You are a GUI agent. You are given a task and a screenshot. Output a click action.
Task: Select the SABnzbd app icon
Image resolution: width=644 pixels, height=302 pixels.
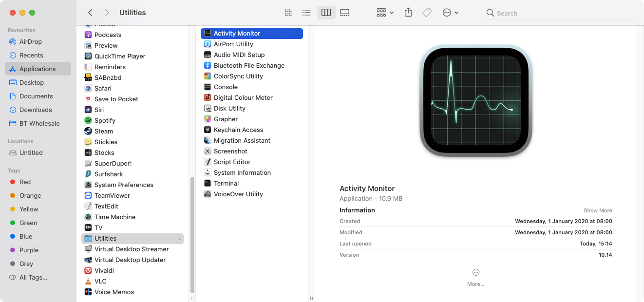coord(88,77)
